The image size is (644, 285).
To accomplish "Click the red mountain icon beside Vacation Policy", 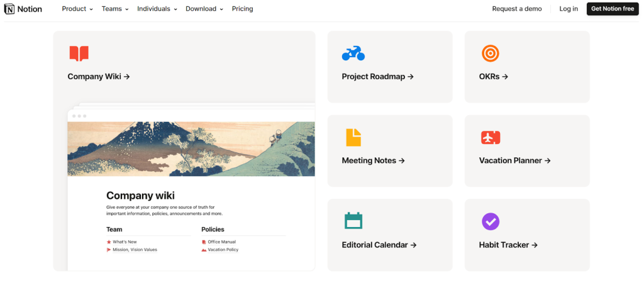I will (x=204, y=250).
